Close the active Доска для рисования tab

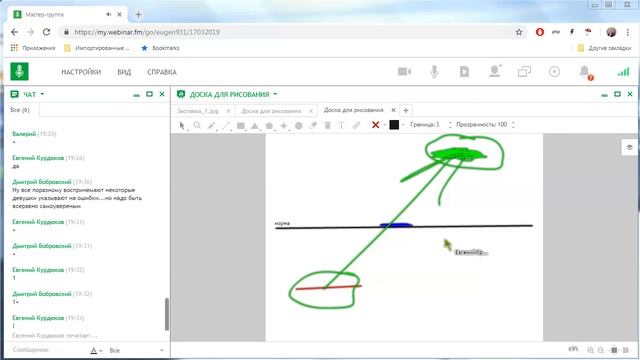point(393,110)
